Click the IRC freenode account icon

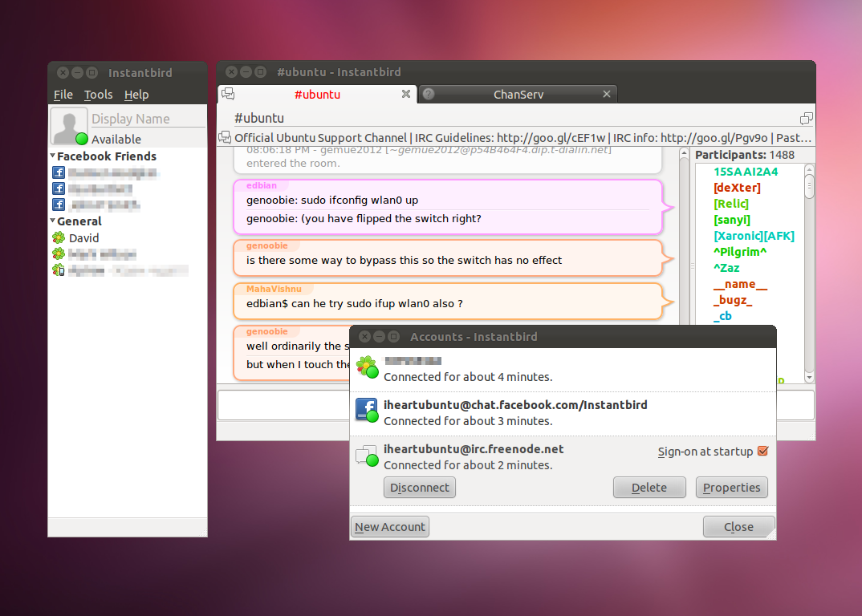(367, 456)
